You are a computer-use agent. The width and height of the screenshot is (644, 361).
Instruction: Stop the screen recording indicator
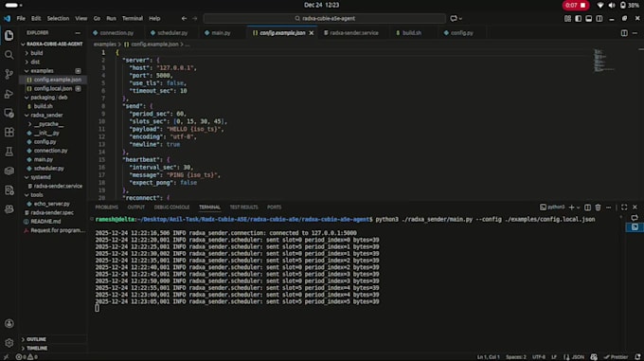pos(576,6)
